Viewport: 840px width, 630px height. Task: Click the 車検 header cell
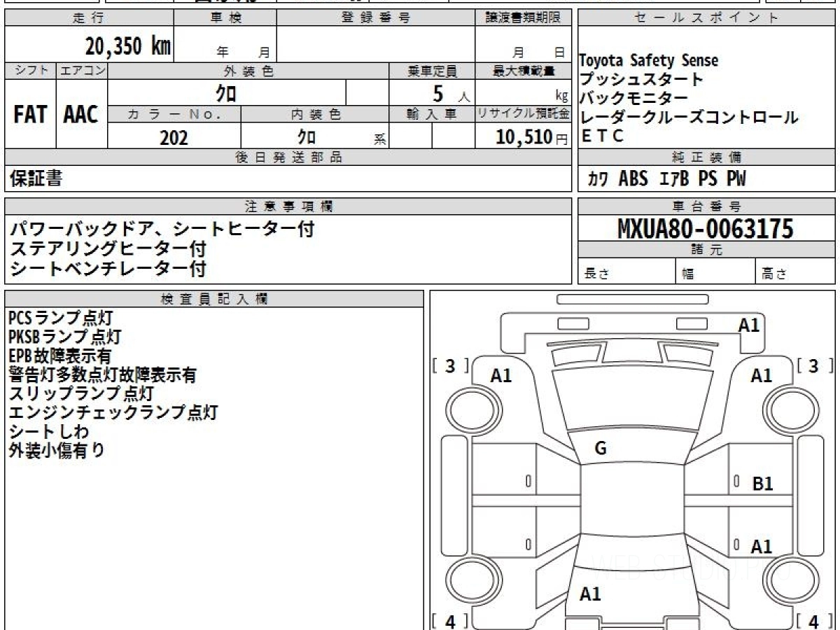225,18
